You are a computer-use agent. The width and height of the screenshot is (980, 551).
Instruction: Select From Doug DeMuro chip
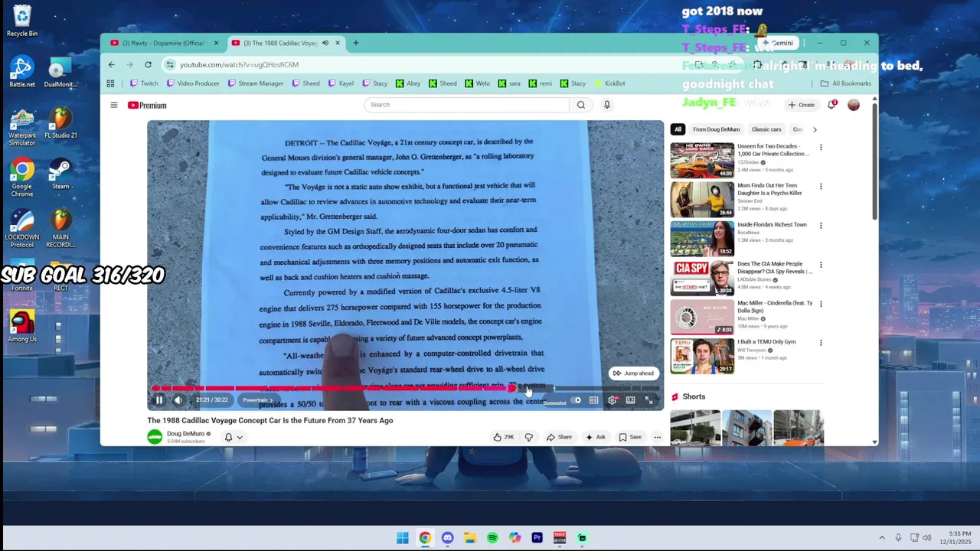coord(716,129)
